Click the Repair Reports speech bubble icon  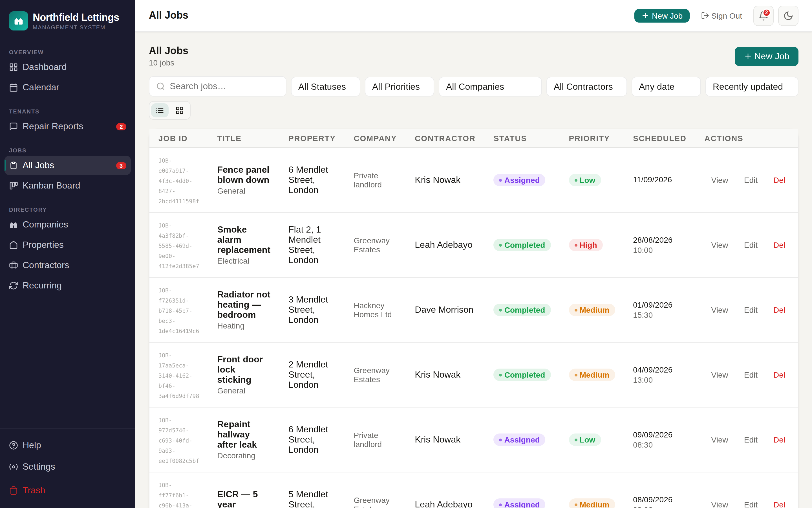pos(14,126)
